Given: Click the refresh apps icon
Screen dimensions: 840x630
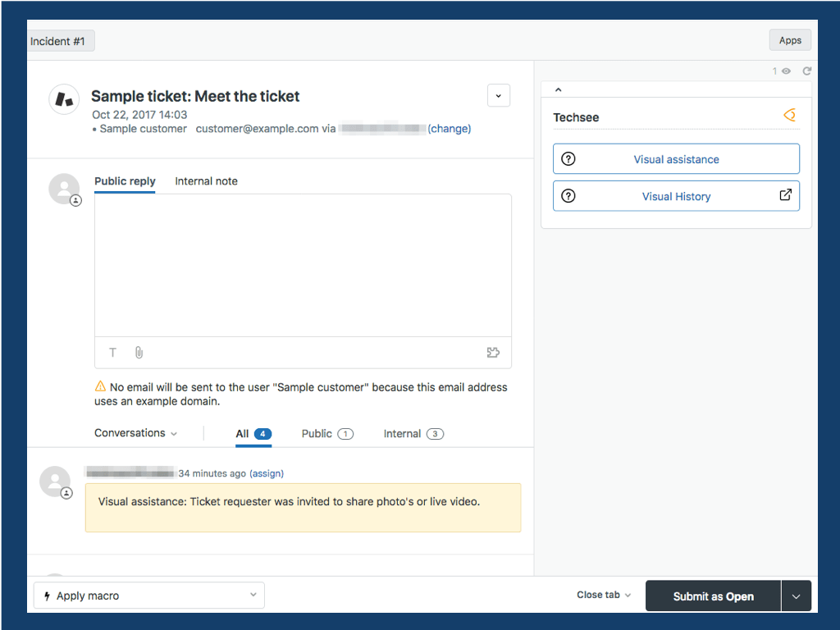Looking at the screenshot, I should (x=807, y=71).
